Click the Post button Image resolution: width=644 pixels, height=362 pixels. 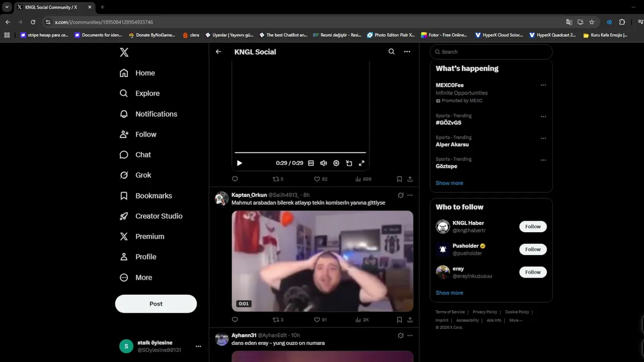coord(156,304)
